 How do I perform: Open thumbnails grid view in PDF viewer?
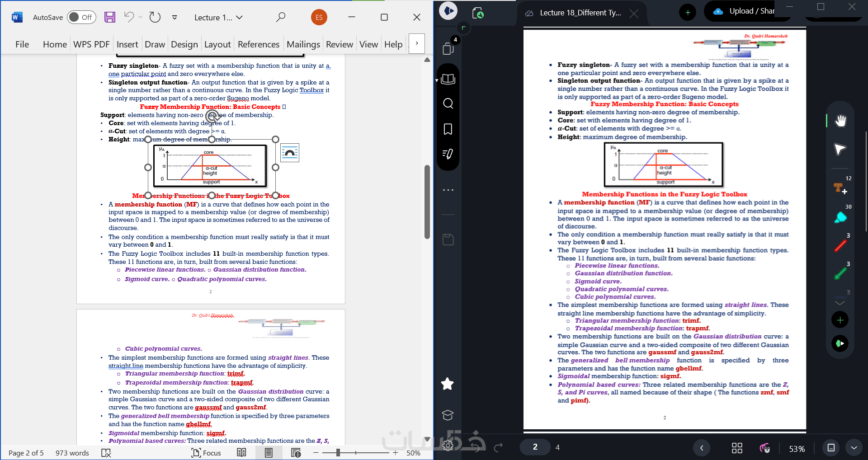pos(737,448)
